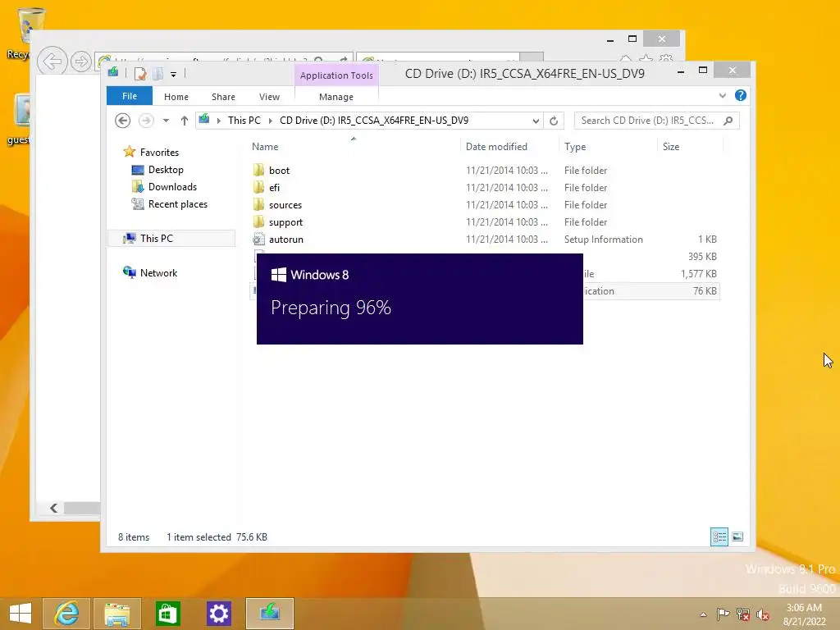840x630 pixels.
Task: Click the Properties icon in quick access toolbar
Action: coord(140,74)
